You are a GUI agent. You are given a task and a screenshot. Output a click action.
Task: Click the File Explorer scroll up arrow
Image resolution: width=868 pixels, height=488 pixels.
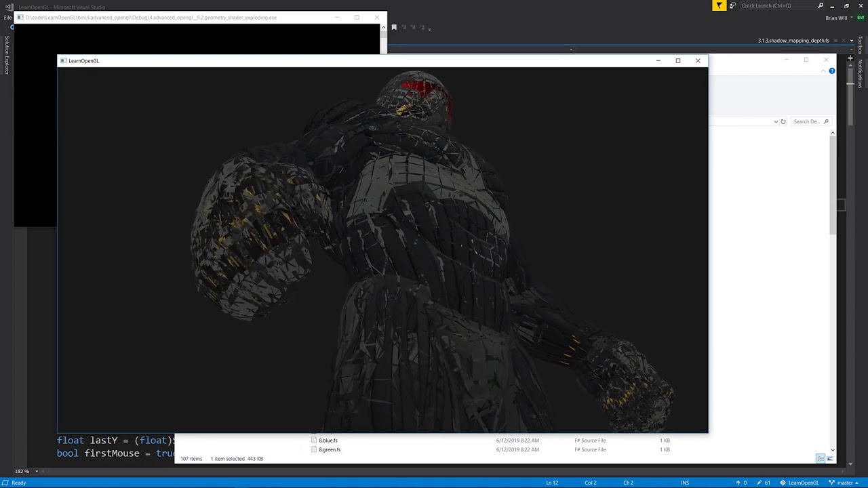[x=833, y=133]
